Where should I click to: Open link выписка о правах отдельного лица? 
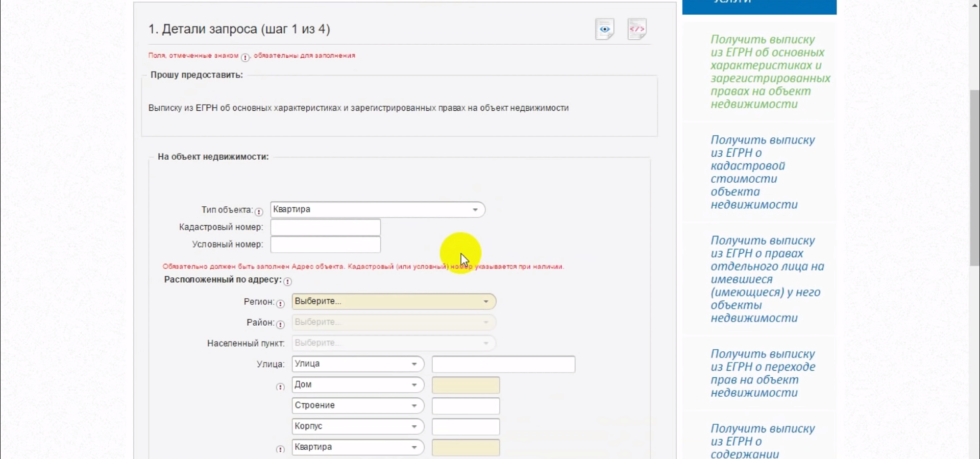pos(767,279)
